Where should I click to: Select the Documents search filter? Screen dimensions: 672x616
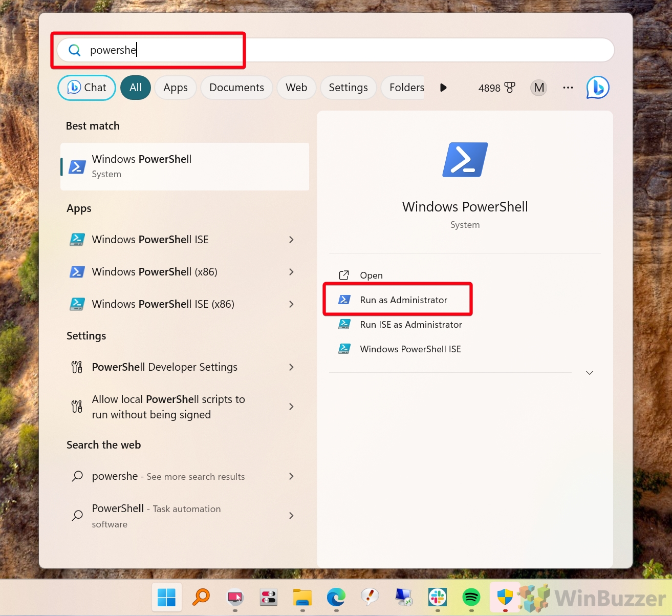point(236,88)
